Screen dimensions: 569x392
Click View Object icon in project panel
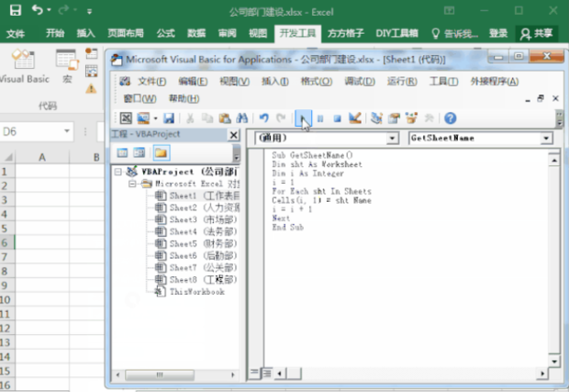[139, 152]
